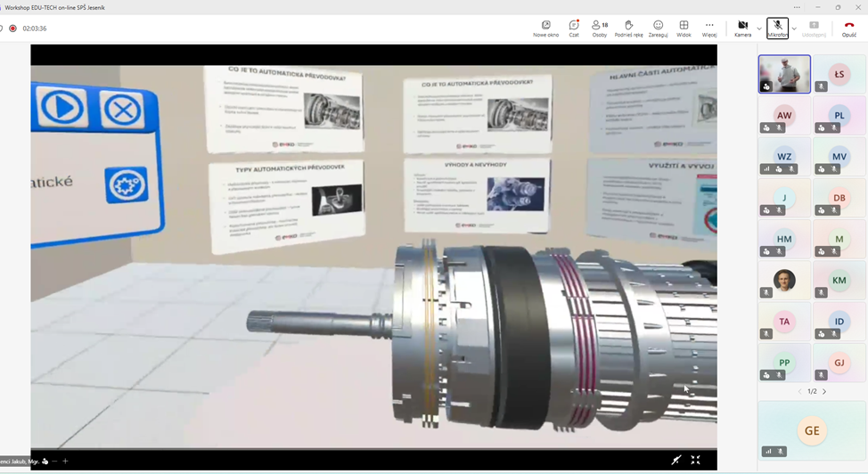Zoom in shared content with plus button
Image resolution: width=868 pixels, height=474 pixels.
point(65,461)
